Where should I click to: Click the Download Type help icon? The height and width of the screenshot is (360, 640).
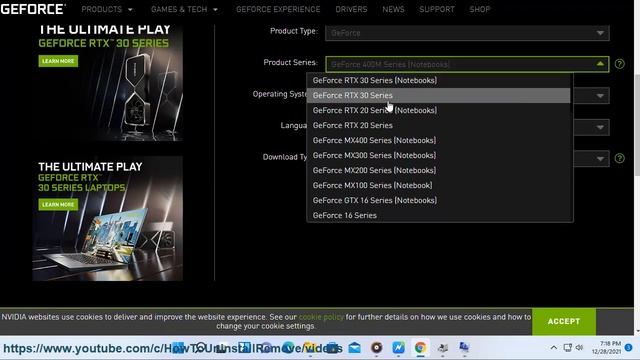(x=620, y=158)
